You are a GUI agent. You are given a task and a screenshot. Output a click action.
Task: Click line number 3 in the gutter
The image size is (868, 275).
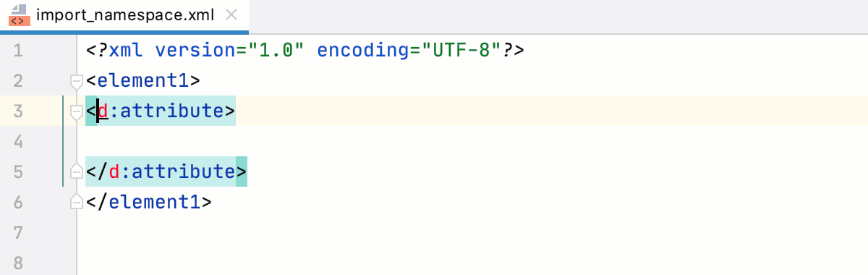click(x=18, y=111)
